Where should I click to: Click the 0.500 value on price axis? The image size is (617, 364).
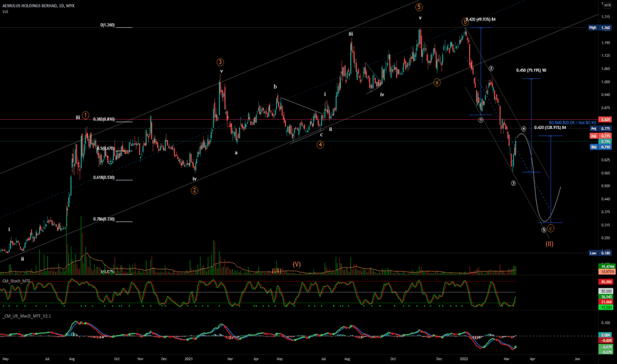pos(605,186)
